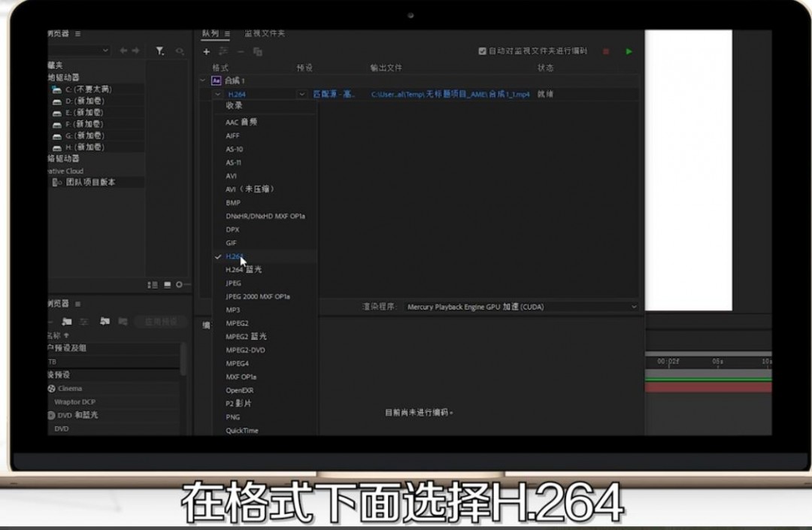This screenshot has width=812, height=530.
Task: Start the encoding queue with the green play icon
Action: coord(629,50)
